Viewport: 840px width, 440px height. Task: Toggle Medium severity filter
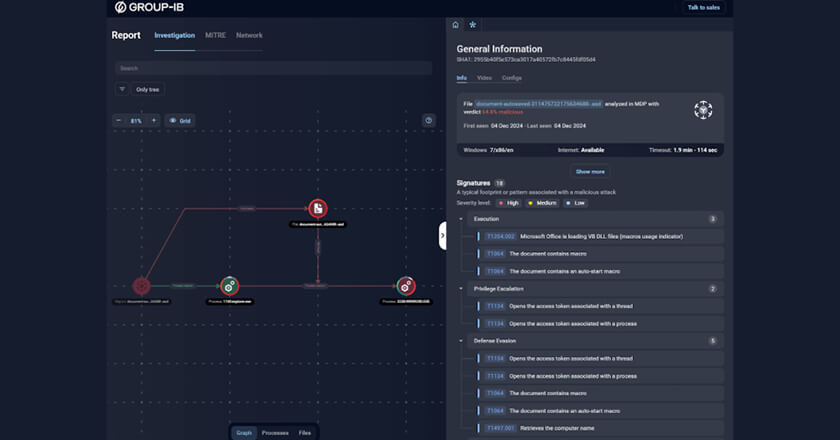pos(542,203)
